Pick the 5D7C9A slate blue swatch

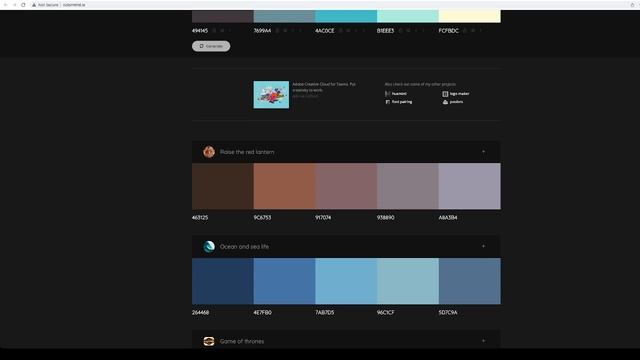pyautogui.click(x=469, y=281)
